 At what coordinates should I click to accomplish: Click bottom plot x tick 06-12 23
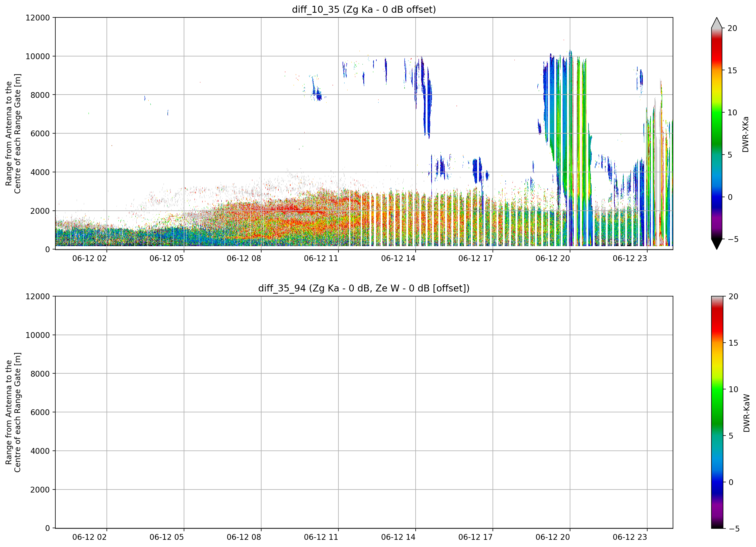coord(630,537)
